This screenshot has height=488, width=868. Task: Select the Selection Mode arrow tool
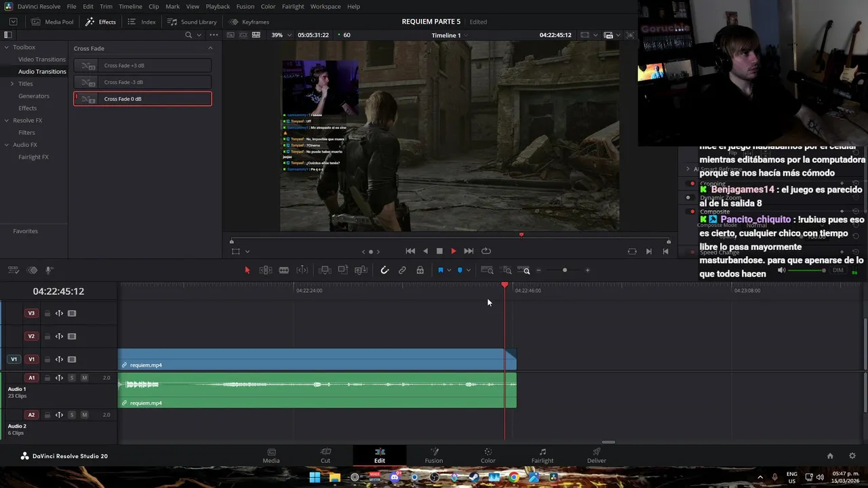point(247,270)
